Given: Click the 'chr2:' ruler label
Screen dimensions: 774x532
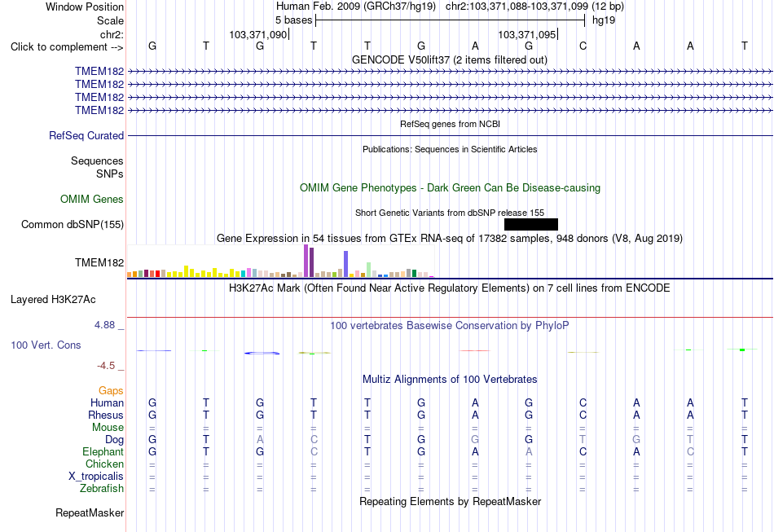Looking at the screenshot, I should (x=112, y=34).
